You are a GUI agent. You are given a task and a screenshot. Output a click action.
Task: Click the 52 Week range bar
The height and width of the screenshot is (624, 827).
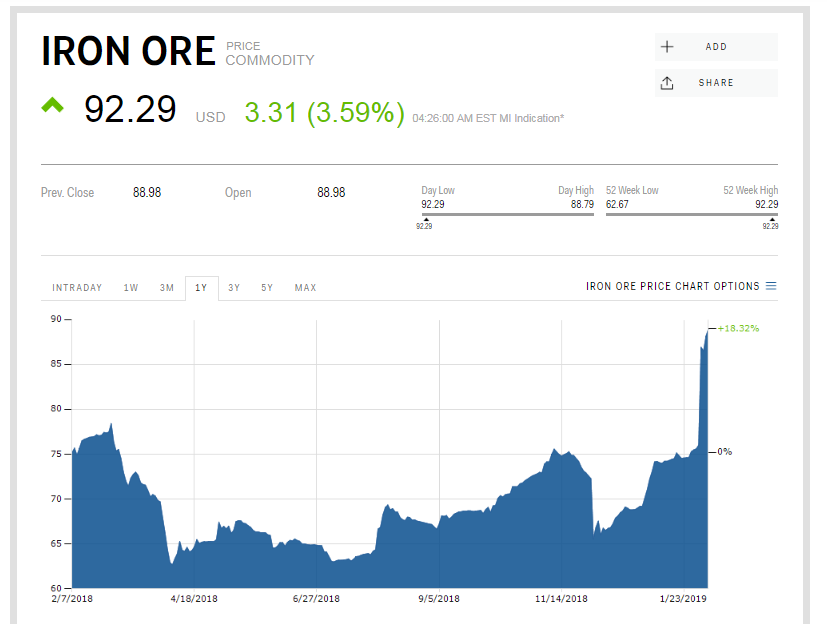[691, 214]
